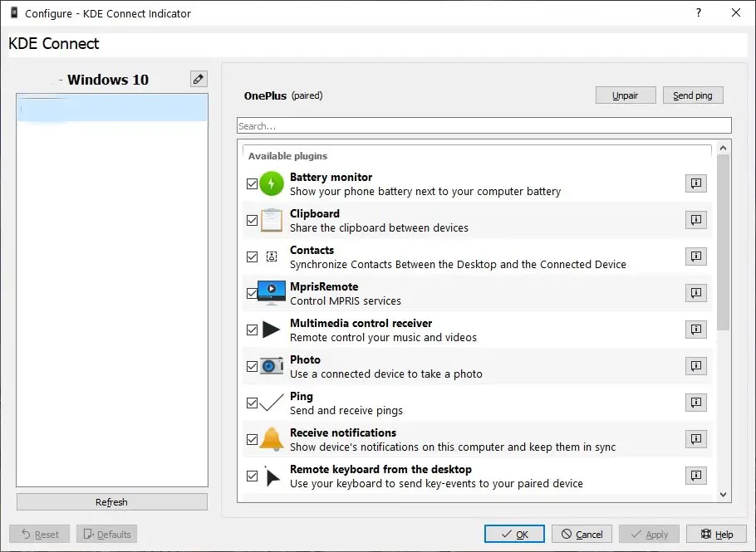Open Clipboard plugin info button
756x552 pixels.
tap(695, 220)
